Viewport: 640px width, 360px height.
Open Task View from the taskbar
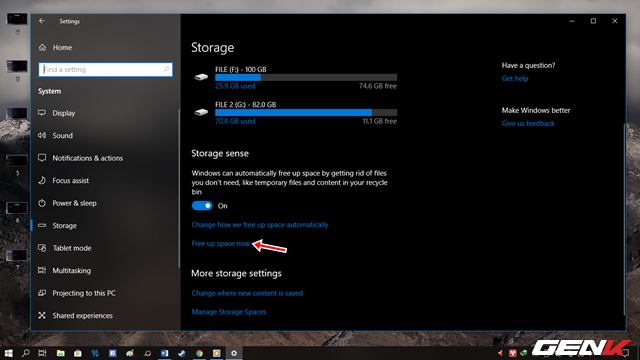[x=42, y=353]
